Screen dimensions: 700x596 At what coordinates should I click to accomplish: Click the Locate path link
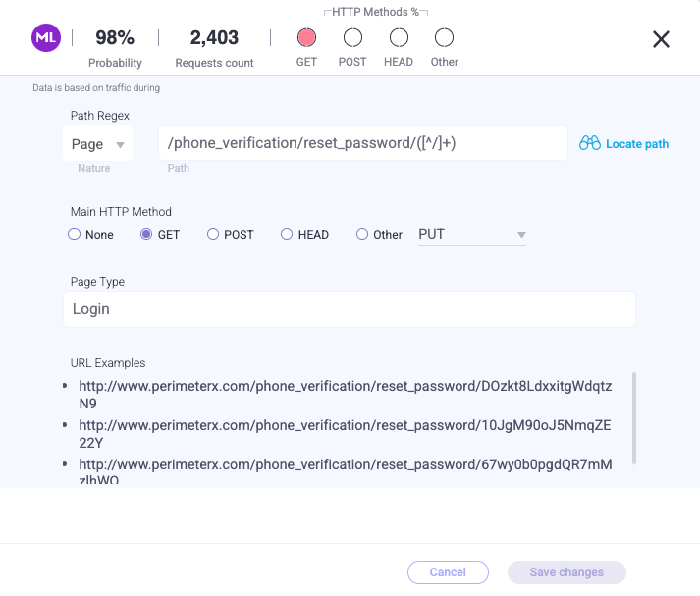pyautogui.click(x=636, y=144)
